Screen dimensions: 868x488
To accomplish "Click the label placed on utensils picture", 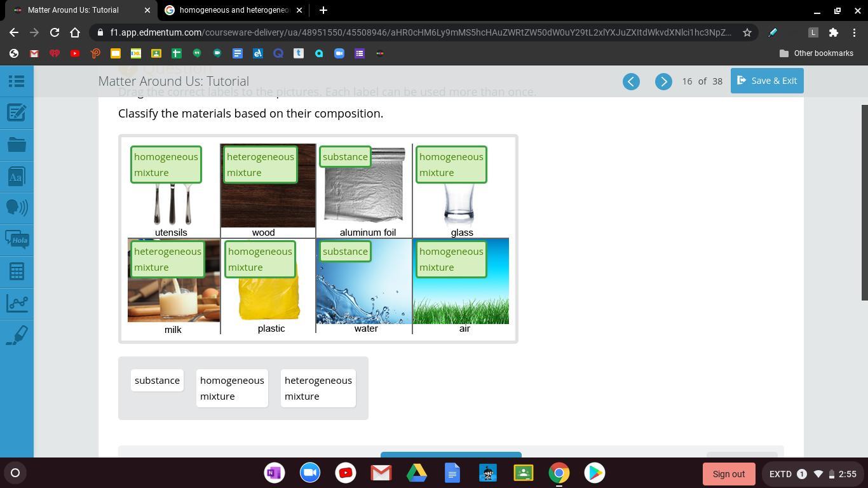I will [x=166, y=165].
